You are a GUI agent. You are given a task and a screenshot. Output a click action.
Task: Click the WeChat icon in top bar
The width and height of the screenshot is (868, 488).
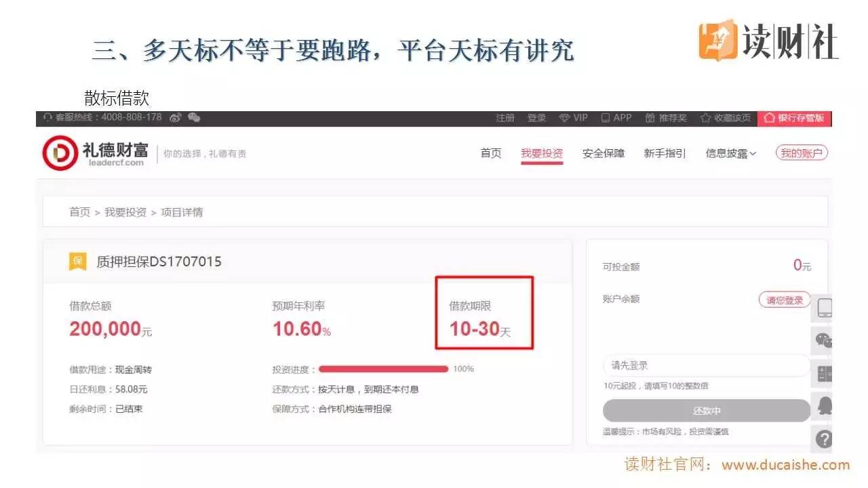click(x=194, y=117)
